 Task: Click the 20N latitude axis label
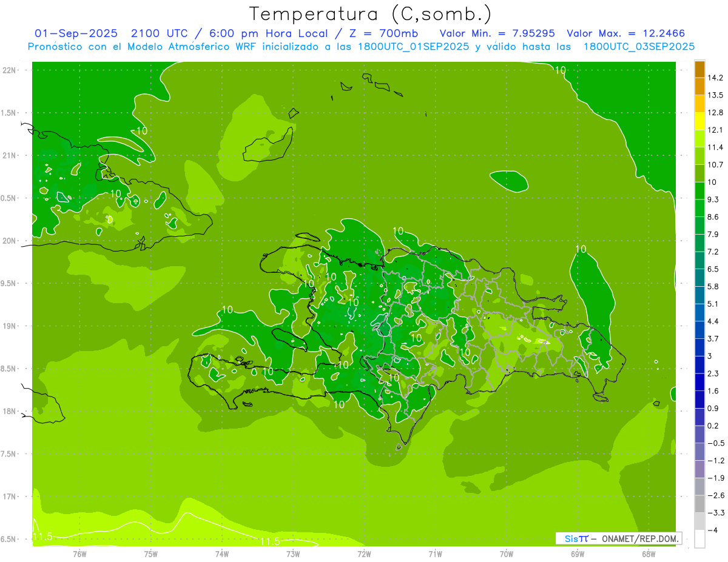coord(10,241)
